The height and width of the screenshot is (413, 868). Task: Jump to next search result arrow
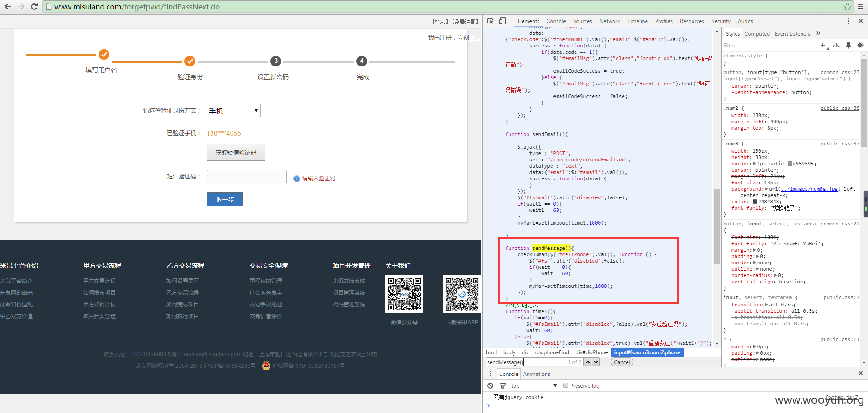[x=596, y=362]
